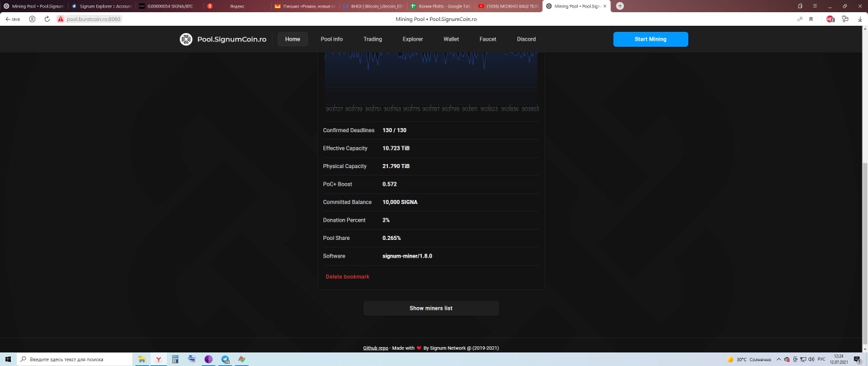
Task: Click the Physical Capacity value 21.790 TiB
Action: [x=396, y=166]
